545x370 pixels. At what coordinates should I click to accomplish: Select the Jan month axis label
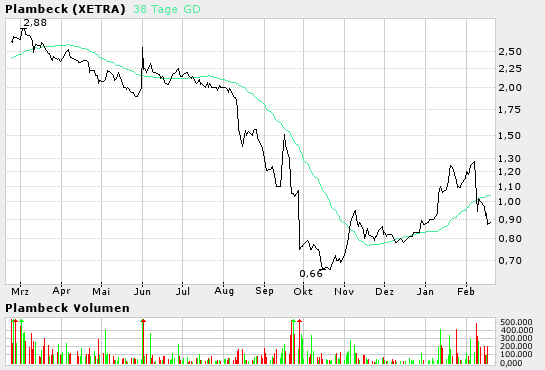425,291
